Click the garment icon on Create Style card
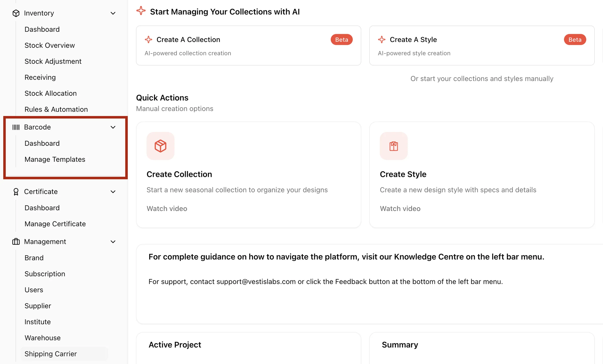Viewport: 603px width, 364px height. pyautogui.click(x=394, y=146)
